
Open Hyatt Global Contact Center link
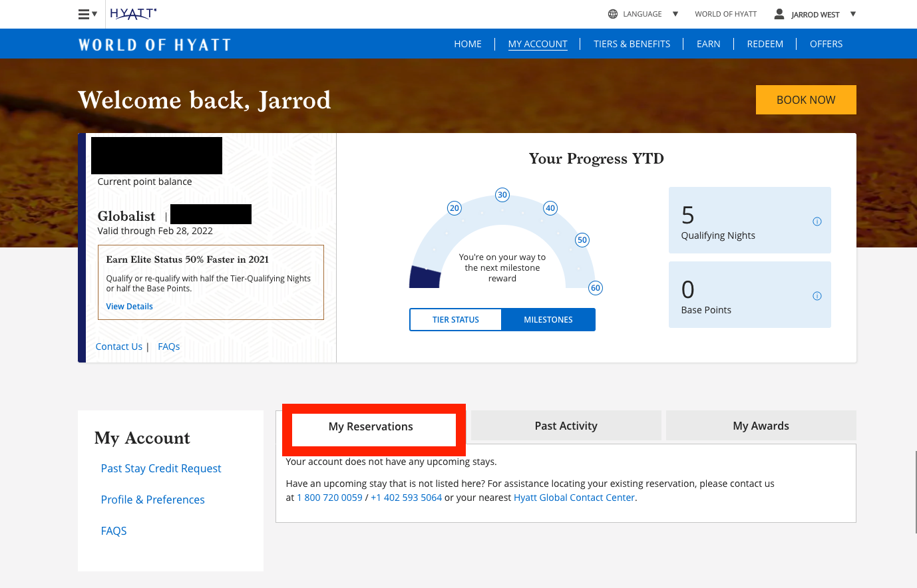(x=574, y=498)
